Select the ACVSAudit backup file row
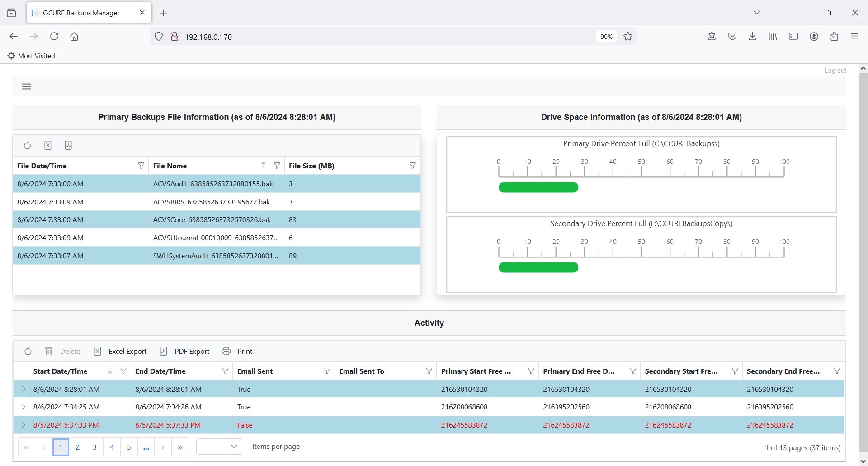Screen dimensions: 868x466 (x=217, y=184)
